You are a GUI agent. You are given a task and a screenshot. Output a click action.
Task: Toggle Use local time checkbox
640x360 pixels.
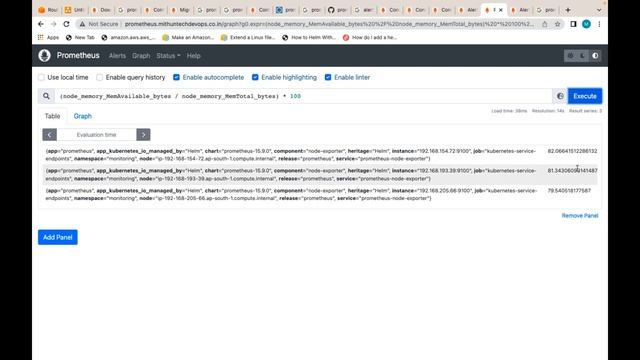41,77
